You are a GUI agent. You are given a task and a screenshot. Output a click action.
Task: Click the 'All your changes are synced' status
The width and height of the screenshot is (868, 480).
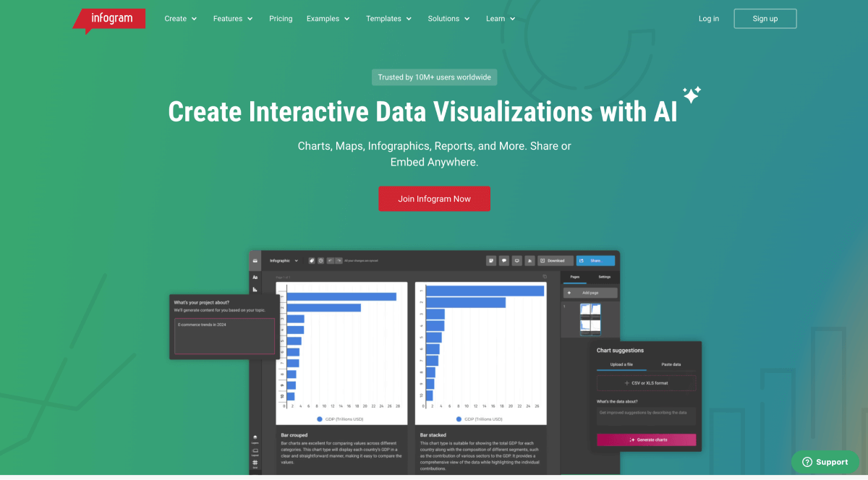[361, 260]
